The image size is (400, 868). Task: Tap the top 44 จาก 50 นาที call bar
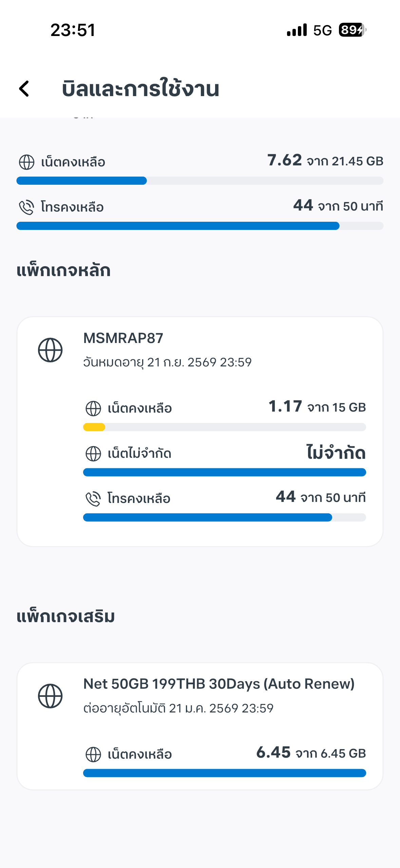(x=200, y=226)
